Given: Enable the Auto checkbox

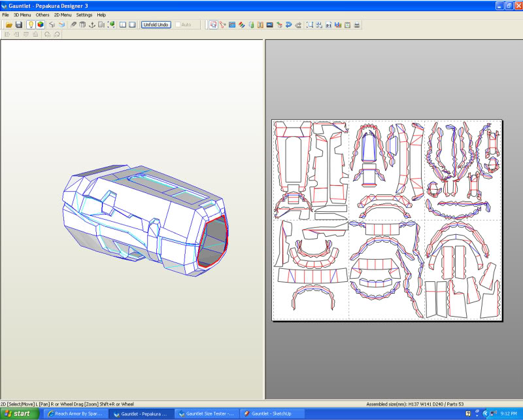Looking at the screenshot, I should [x=178, y=25].
